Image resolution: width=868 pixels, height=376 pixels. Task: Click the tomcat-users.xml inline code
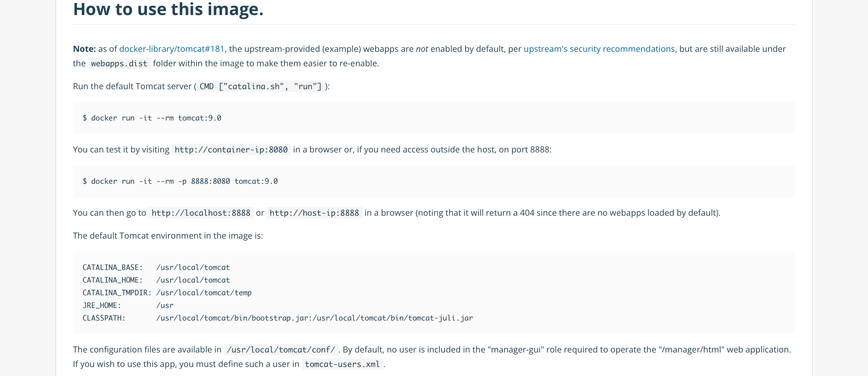[x=342, y=364]
